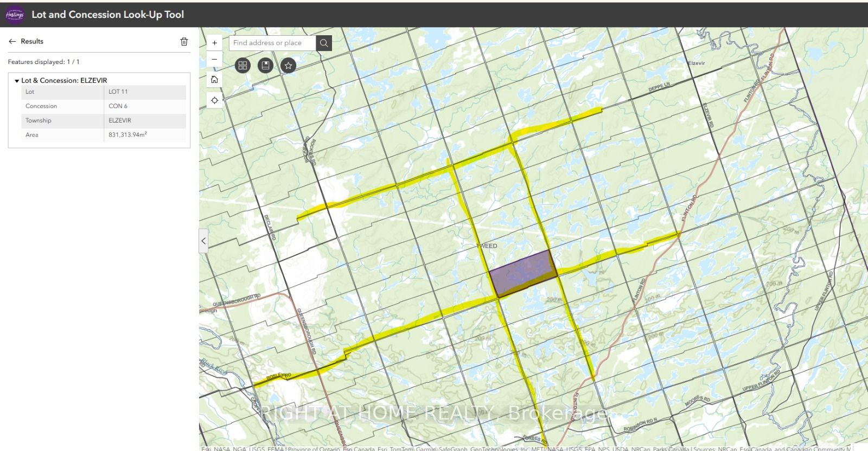868x451 pixels.
Task: Collapse the side panel with arrow handle
Action: (203, 241)
